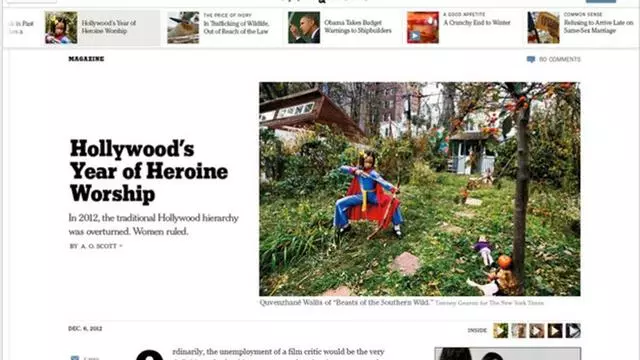Screen dimensions: 640x360
Task: Open Refusing to Arrive Late story link
Action: [598, 27]
